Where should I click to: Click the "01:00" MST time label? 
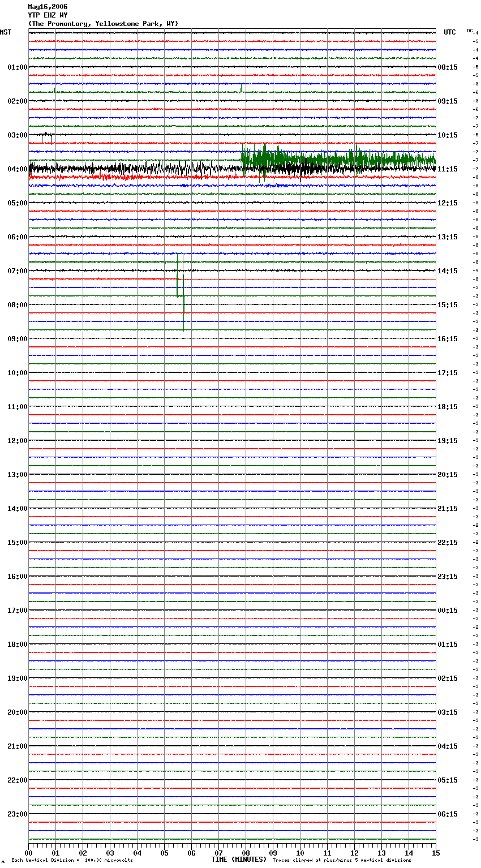click(x=18, y=67)
